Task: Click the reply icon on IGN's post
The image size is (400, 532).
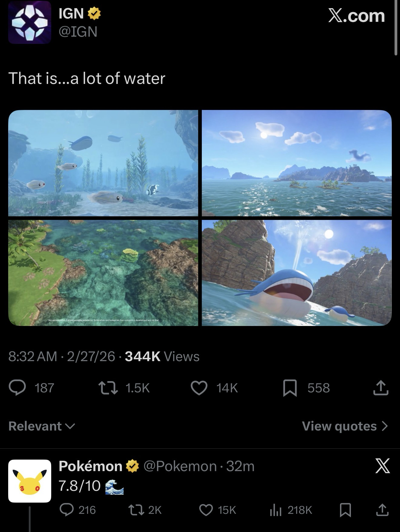Action: [x=17, y=388]
